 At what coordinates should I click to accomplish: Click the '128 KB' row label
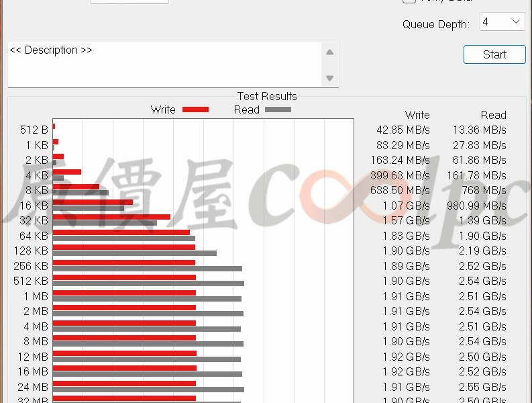tap(31, 251)
